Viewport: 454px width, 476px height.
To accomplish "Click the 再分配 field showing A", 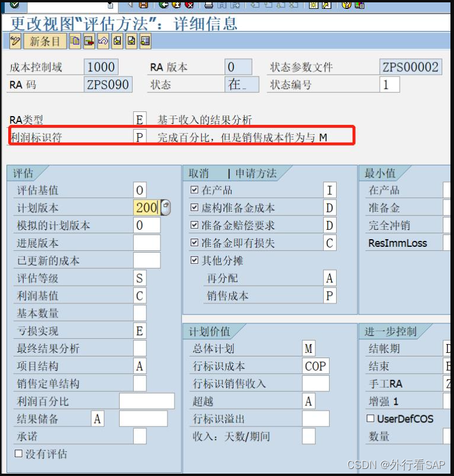I will (x=330, y=278).
